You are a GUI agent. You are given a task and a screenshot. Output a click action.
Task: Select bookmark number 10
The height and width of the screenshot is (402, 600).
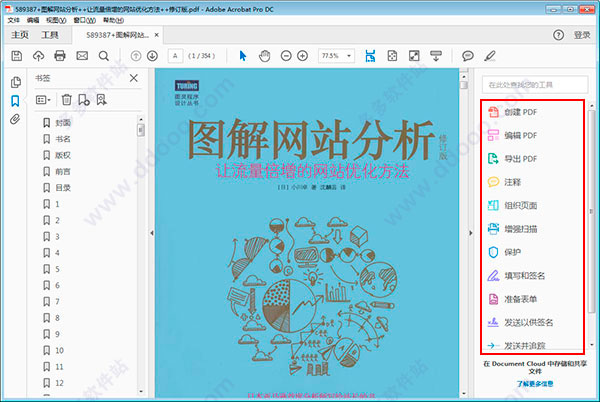(x=54, y=350)
